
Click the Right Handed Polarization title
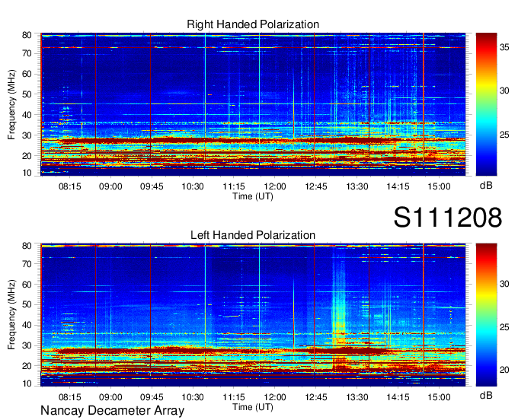[253, 24]
